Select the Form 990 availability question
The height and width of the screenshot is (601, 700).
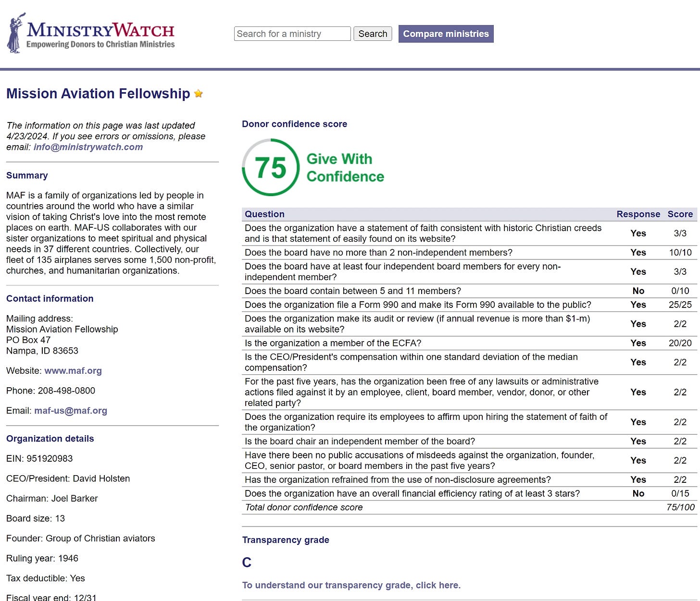click(x=418, y=305)
